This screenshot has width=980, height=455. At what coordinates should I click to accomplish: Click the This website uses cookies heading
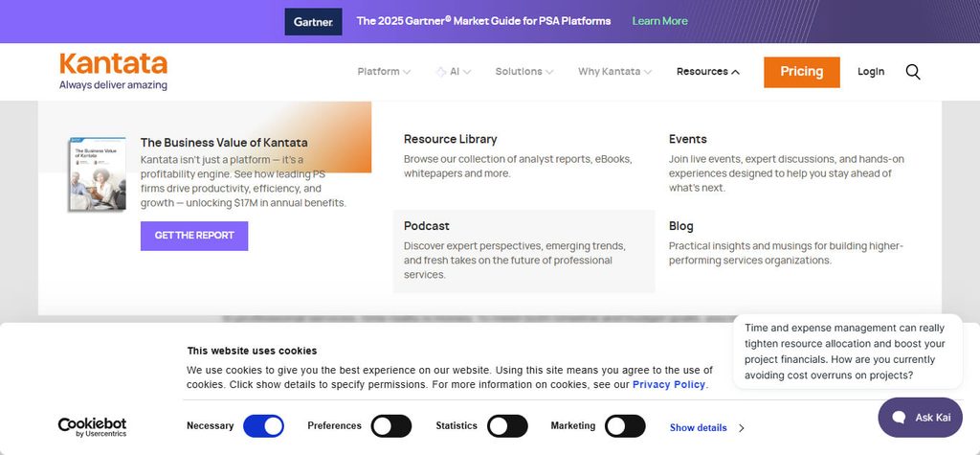252,351
